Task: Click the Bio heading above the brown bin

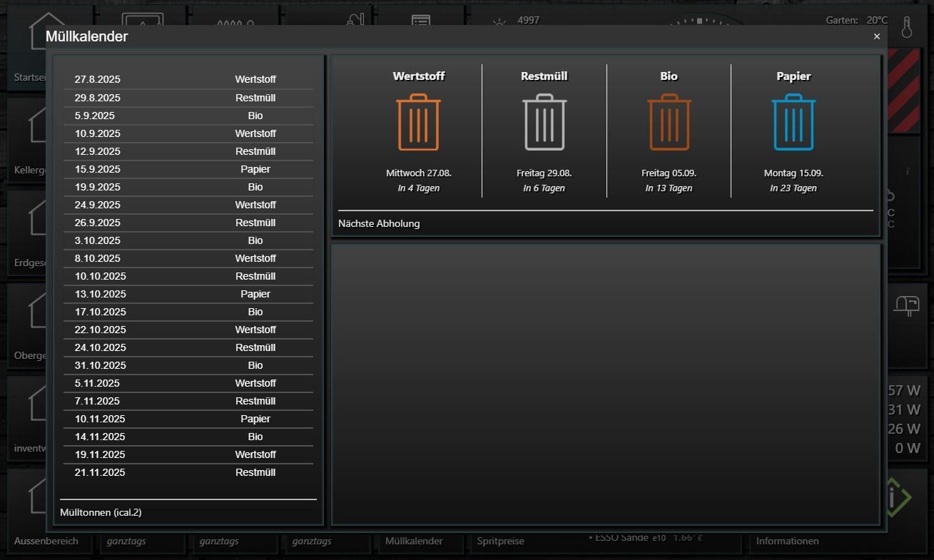Action: (x=669, y=76)
